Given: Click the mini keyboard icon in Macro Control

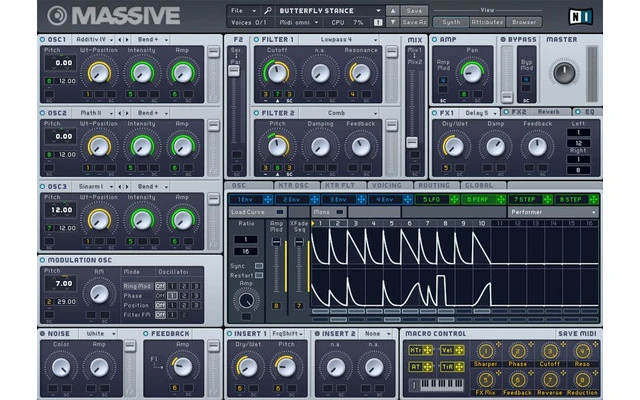Looking at the screenshot, I should point(437,384).
